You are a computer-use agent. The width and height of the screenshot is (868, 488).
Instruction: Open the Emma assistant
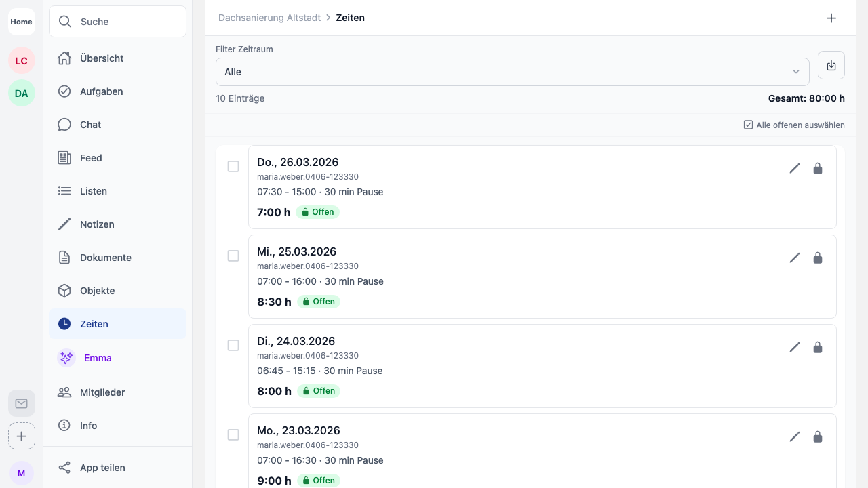[x=97, y=358]
